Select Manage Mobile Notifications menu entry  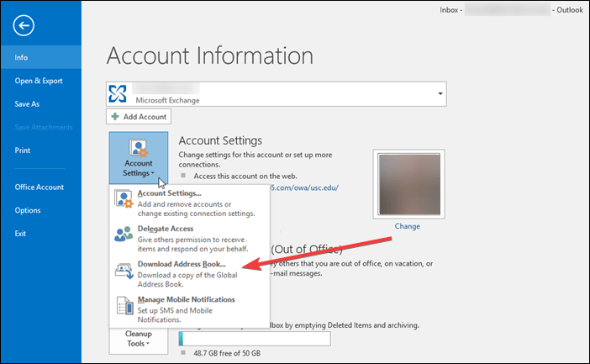click(189, 309)
